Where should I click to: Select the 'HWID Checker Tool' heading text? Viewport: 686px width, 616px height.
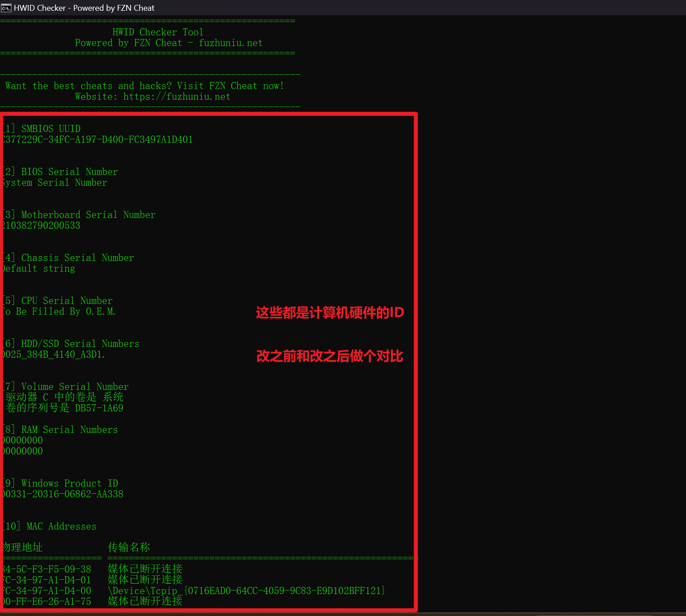click(x=158, y=32)
